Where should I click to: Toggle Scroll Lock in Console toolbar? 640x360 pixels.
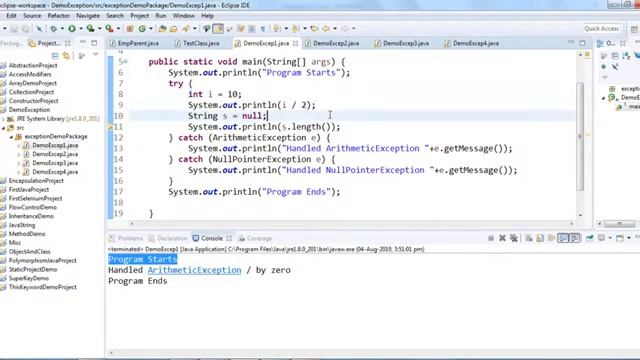[x=540, y=238]
